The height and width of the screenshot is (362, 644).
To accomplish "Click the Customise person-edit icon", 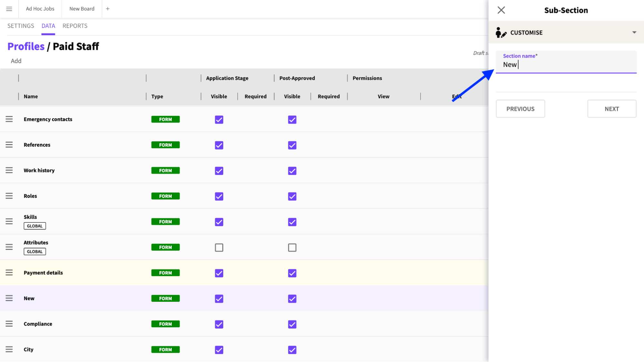I will [x=501, y=32].
